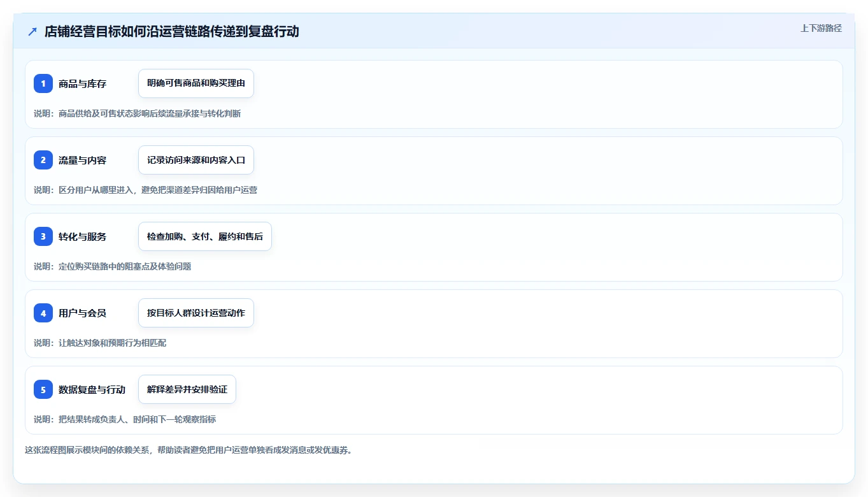
Task: Click the title 店铺经营目标如何沿运营链路传递到复盘行动
Action: point(172,31)
